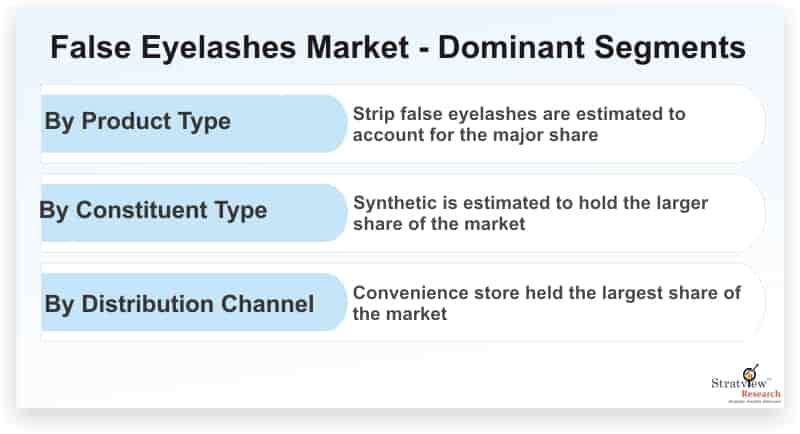800x434 pixels.
Task: Click the Dominant Segments heading text
Action: pos(592,47)
